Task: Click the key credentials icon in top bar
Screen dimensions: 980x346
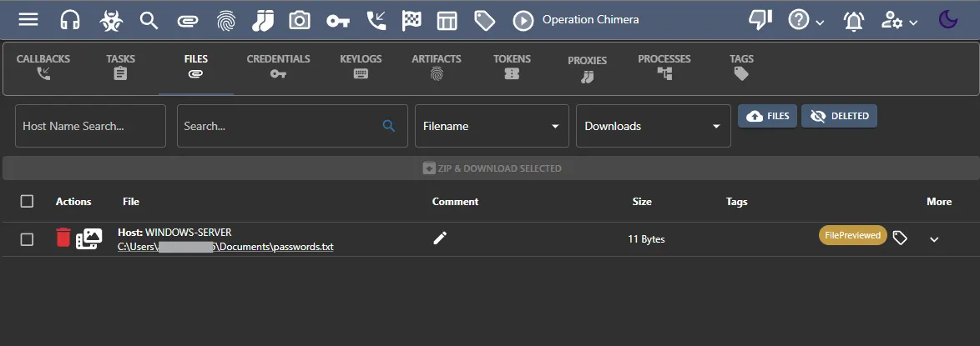Action: point(338,20)
